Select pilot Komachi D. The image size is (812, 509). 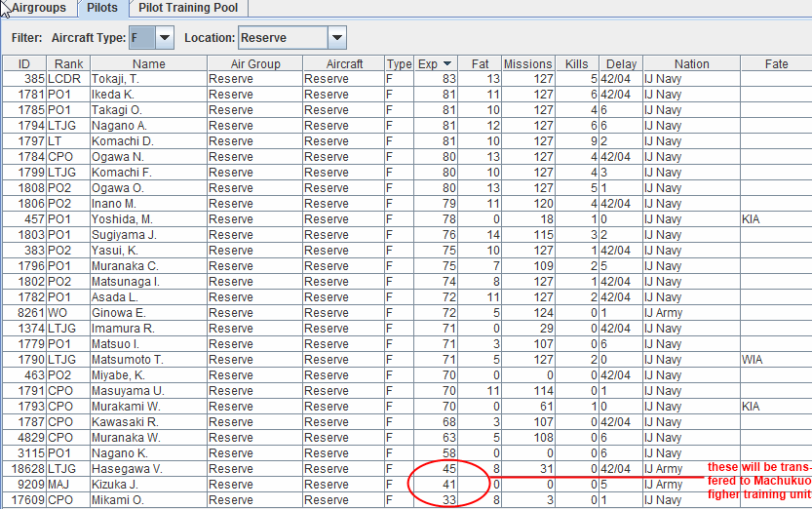click(x=148, y=141)
